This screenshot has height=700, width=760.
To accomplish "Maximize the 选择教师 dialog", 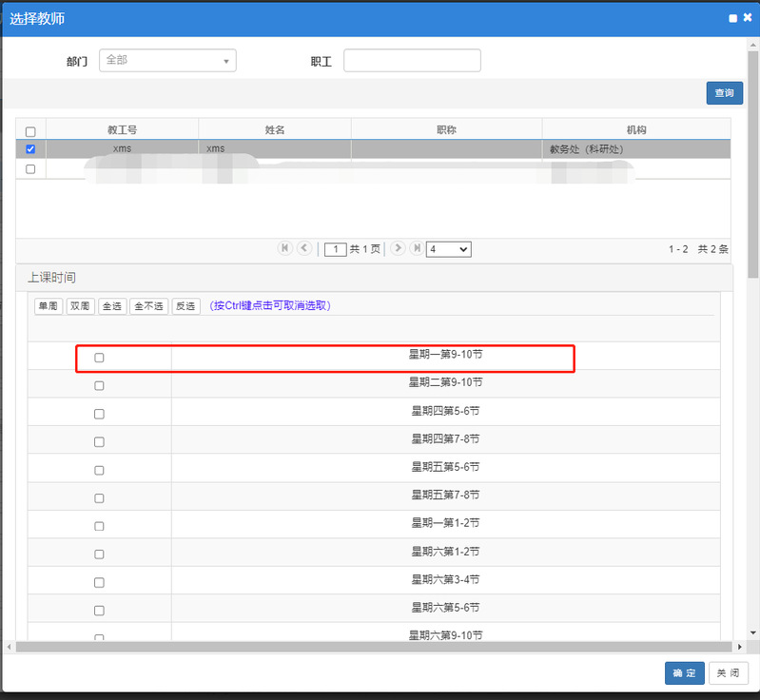I will [732, 18].
